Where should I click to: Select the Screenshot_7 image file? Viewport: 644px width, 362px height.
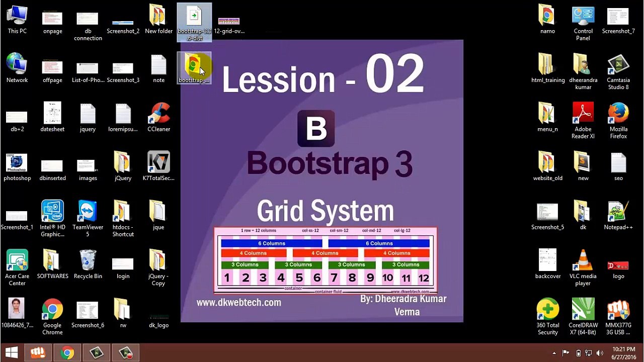point(618,20)
